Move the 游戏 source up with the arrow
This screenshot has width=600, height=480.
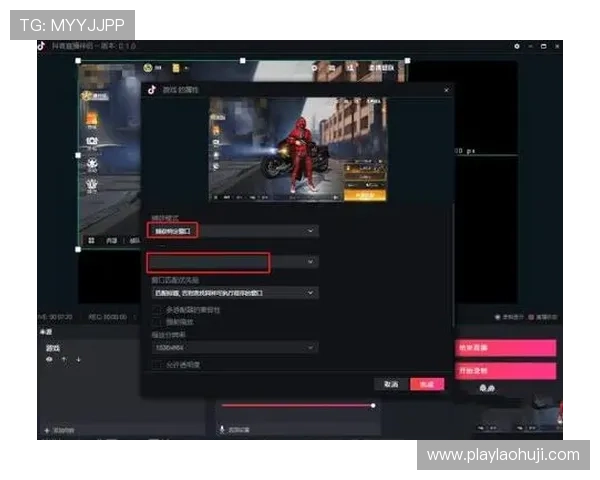[x=65, y=358]
